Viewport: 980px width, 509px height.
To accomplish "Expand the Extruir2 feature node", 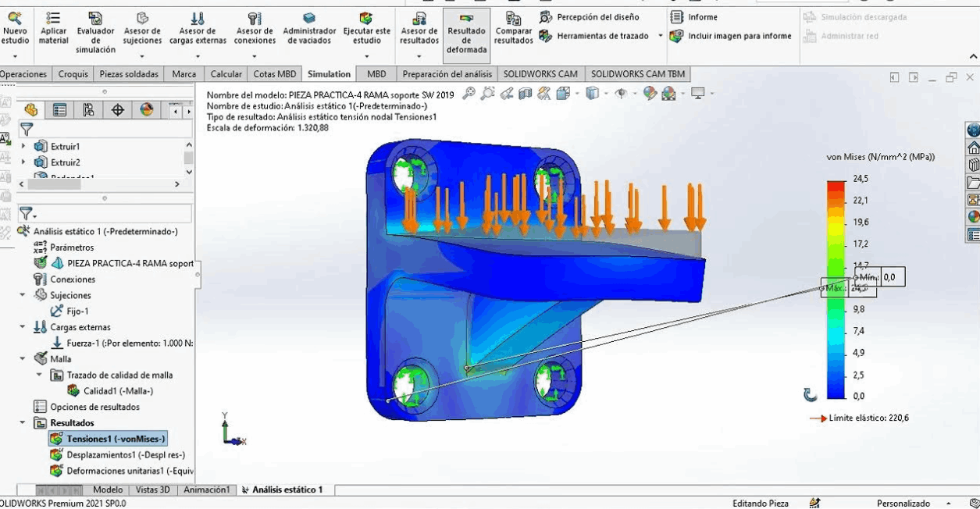I will 23,162.
